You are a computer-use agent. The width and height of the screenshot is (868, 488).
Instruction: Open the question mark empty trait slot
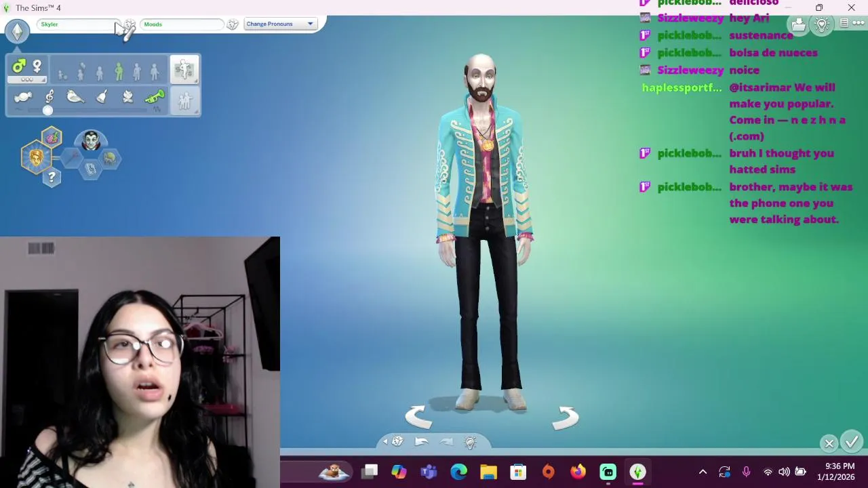click(x=52, y=178)
